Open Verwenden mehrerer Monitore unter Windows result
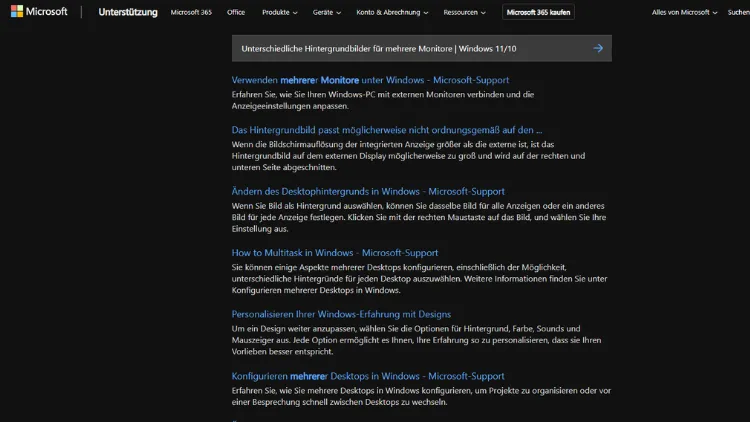This screenshot has width=750, height=422. pyautogui.click(x=370, y=80)
